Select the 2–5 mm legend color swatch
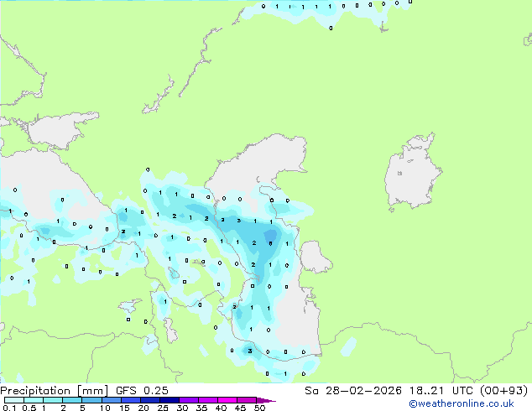Viewport: 532px width, 411px height. pos(72,400)
